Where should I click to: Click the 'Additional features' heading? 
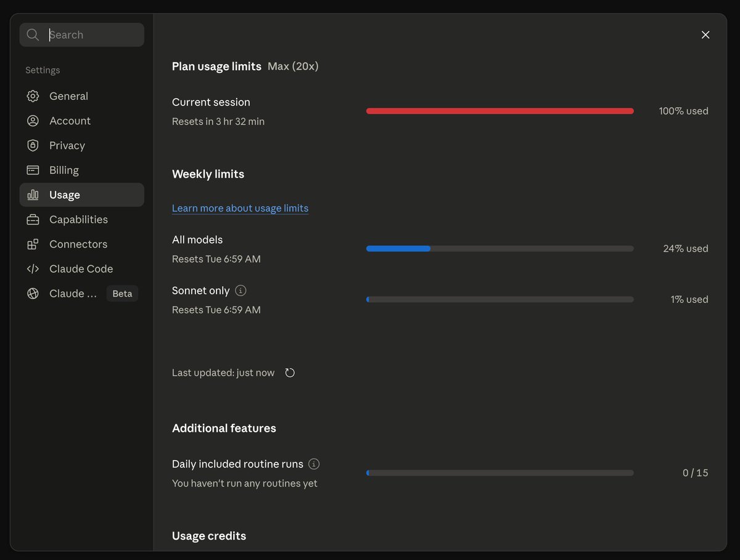point(224,428)
